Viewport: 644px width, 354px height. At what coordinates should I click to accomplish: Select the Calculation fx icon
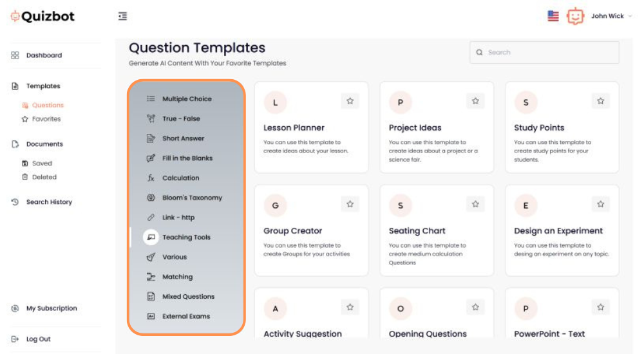[x=151, y=178]
